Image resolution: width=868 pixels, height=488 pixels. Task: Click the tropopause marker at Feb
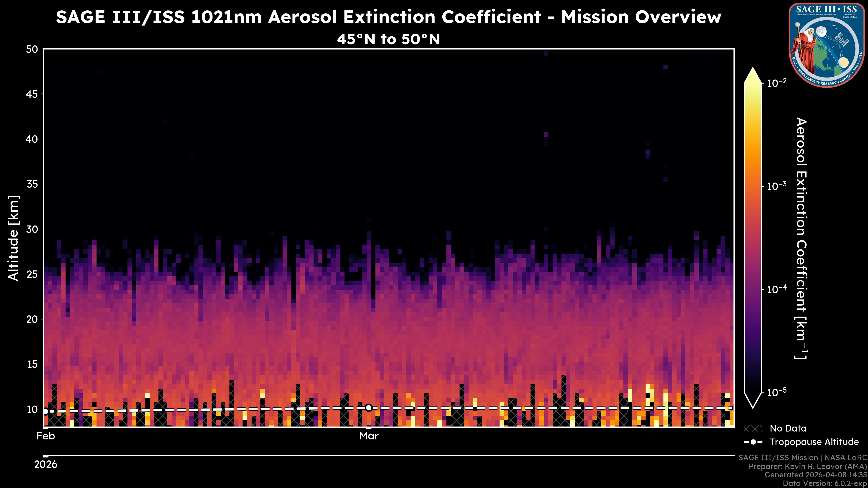pyautogui.click(x=45, y=412)
